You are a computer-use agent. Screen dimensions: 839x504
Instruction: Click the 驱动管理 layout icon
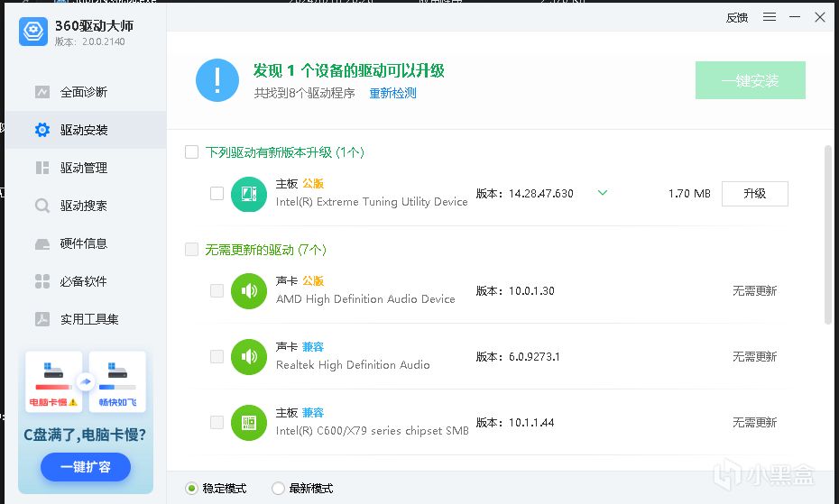click(42, 168)
